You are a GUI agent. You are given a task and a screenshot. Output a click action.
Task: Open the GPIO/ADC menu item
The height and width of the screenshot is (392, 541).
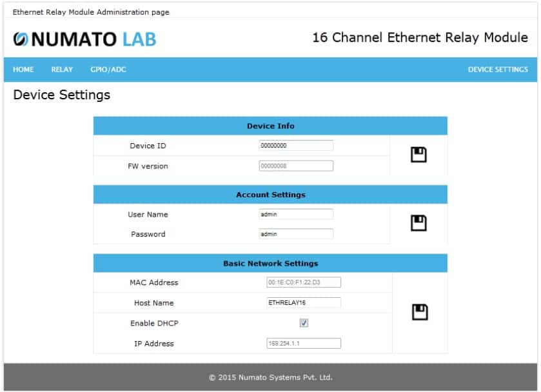coord(108,70)
